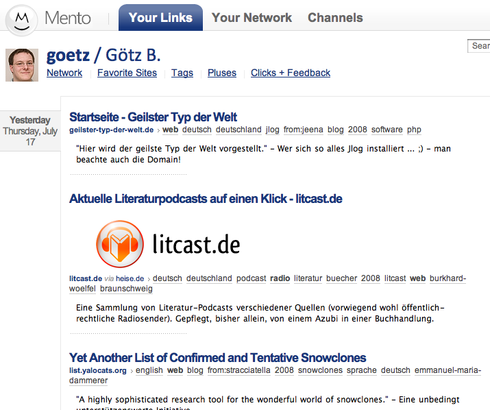Select the 'software' tag

coord(387,129)
